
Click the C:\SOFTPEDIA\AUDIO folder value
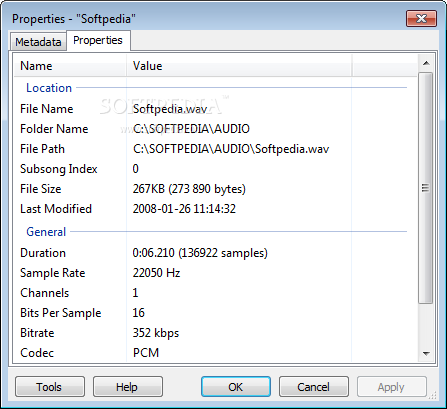(x=191, y=129)
